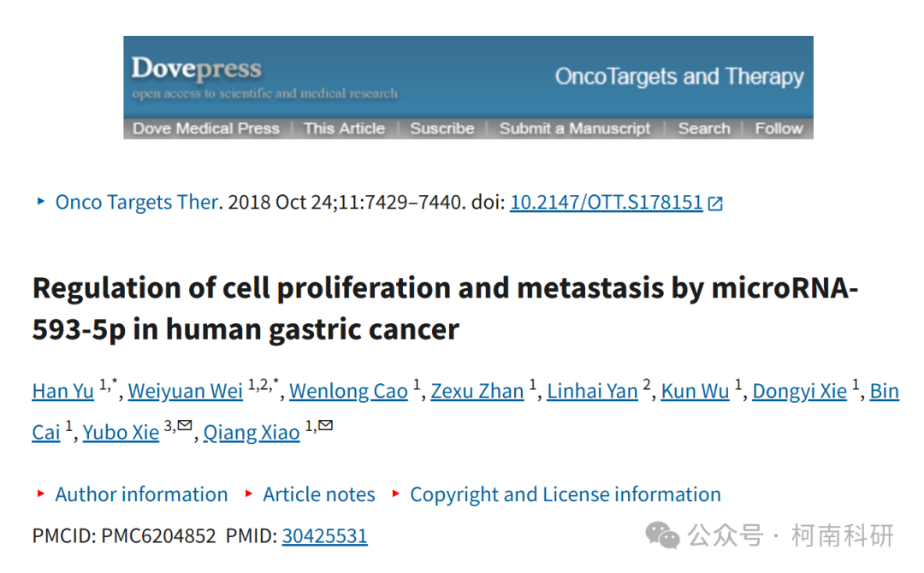Click author Weiyuan Wei's name
This screenshot has width=924, height=573.
[x=185, y=391]
